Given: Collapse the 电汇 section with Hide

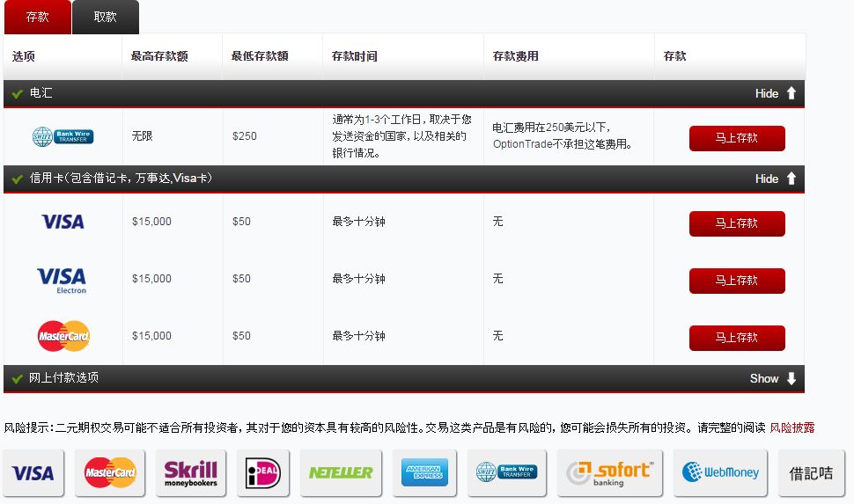Looking at the screenshot, I should 776,93.
